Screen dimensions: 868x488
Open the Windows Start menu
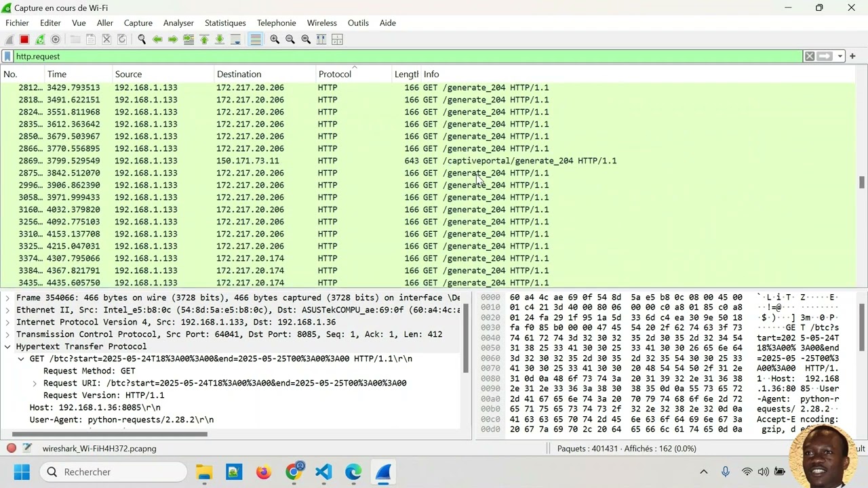tap(22, 472)
